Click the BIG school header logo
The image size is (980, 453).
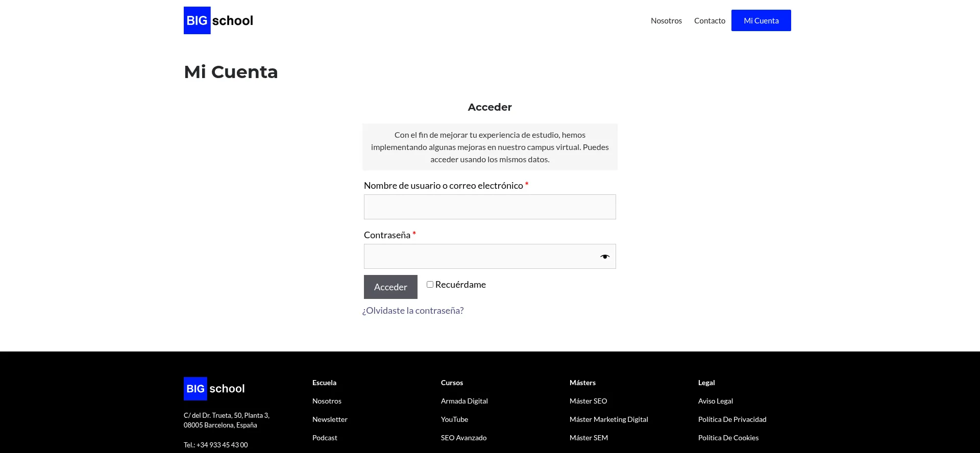tap(218, 20)
